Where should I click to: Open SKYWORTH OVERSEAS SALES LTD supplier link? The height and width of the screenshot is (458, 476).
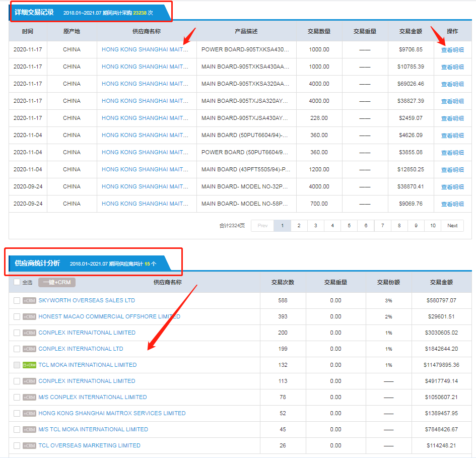87,300
